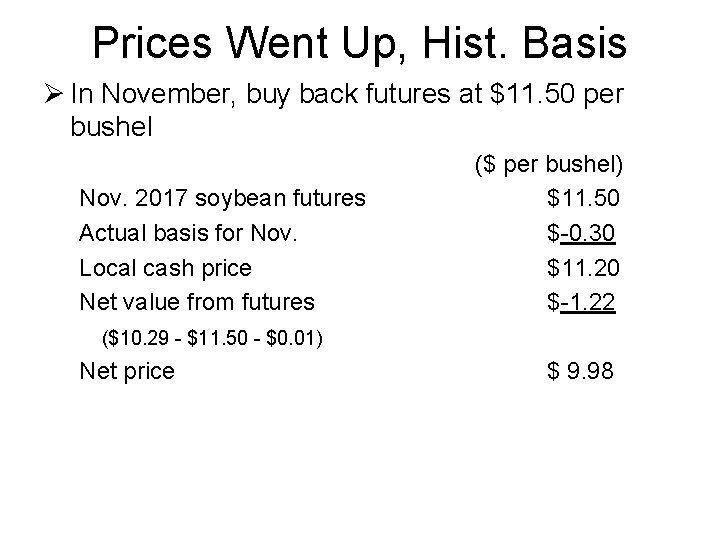The width and height of the screenshot is (720, 540).
Task: Click the $11.50 value under the column header
Action: (581, 199)
